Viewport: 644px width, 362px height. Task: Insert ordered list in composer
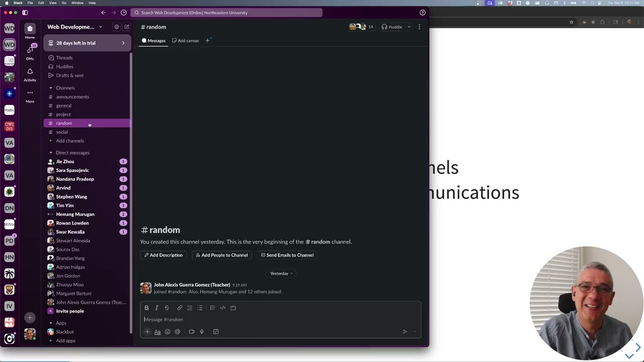pyautogui.click(x=190, y=308)
